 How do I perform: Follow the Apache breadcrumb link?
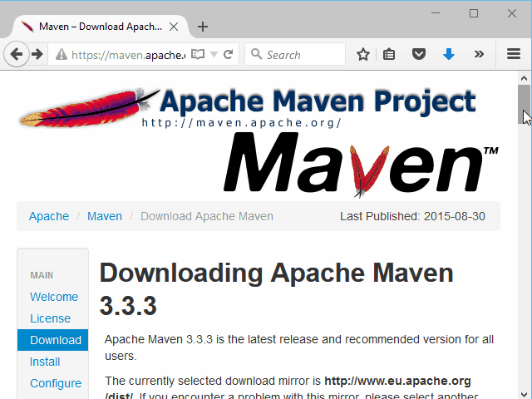point(49,216)
